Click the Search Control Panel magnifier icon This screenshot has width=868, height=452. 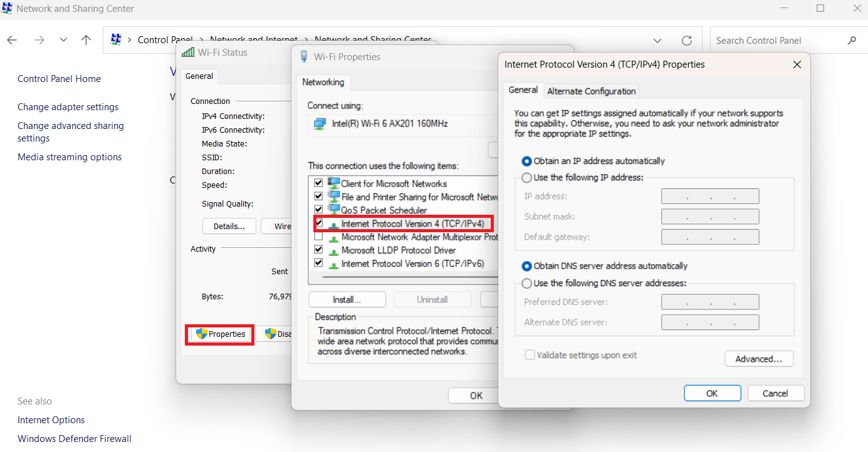coord(852,40)
